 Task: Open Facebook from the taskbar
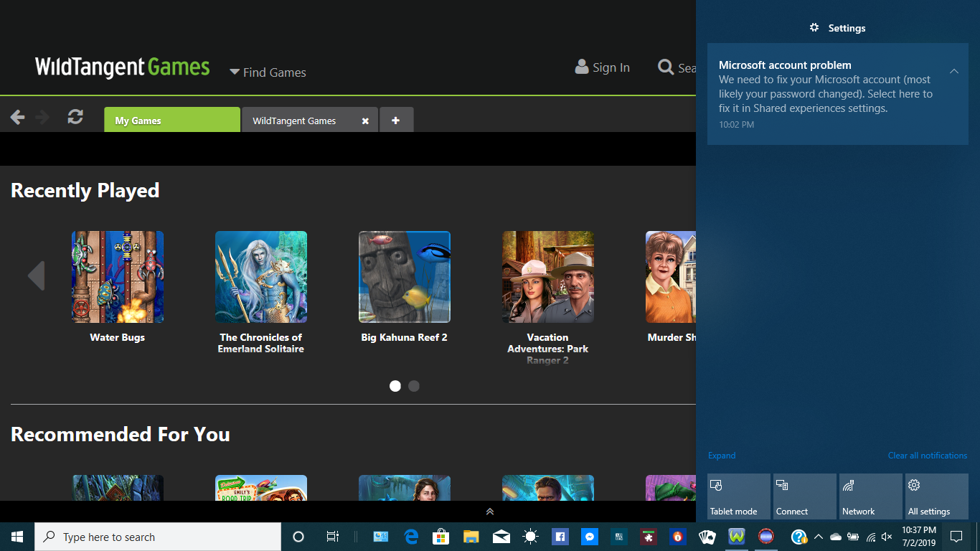tap(560, 537)
